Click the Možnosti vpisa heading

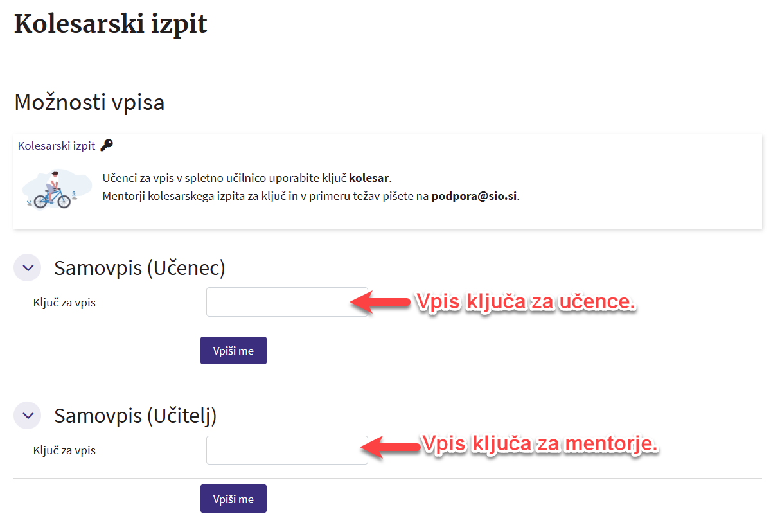pyautogui.click(x=89, y=102)
